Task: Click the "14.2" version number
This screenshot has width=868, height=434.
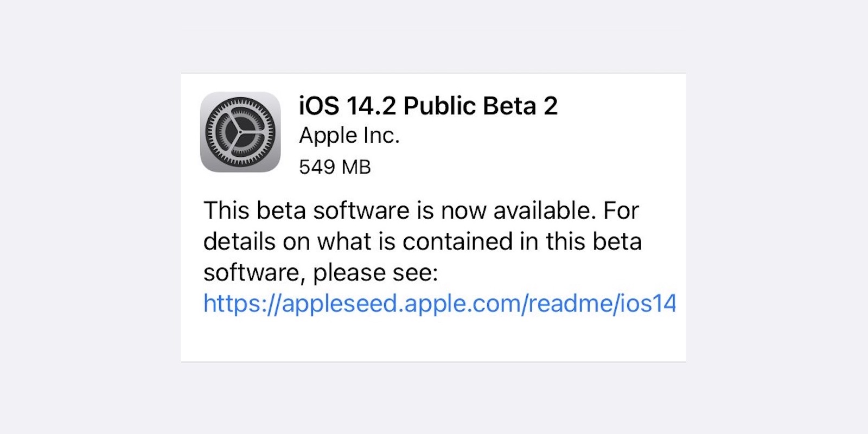Action: 371,106
